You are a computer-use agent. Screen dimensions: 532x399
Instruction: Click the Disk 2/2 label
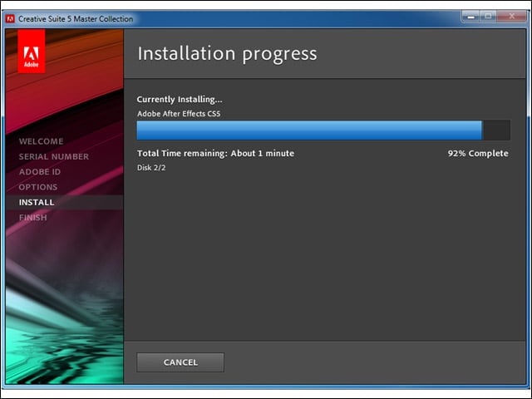(x=151, y=168)
